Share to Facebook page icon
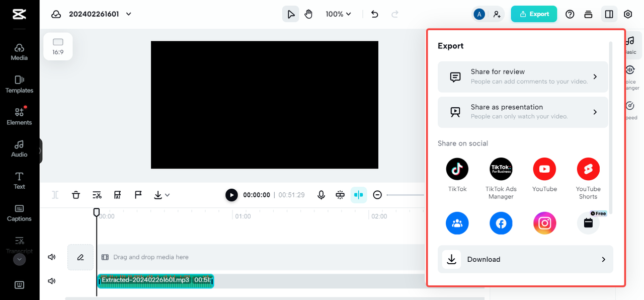The height and width of the screenshot is (300, 644). [x=501, y=223]
